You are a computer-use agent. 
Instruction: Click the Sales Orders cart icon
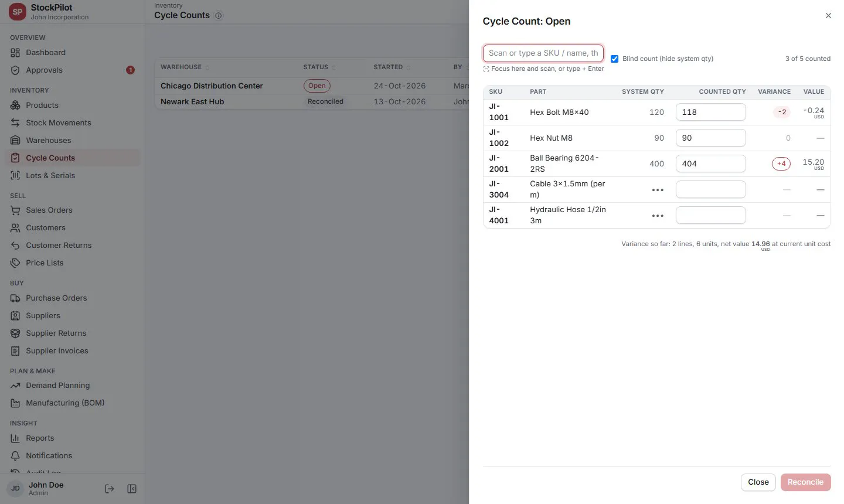click(x=15, y=210)
